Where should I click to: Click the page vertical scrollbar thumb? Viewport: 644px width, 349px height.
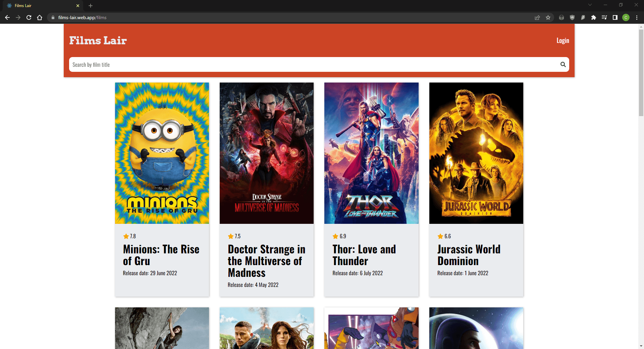click(x=641, y=72)
